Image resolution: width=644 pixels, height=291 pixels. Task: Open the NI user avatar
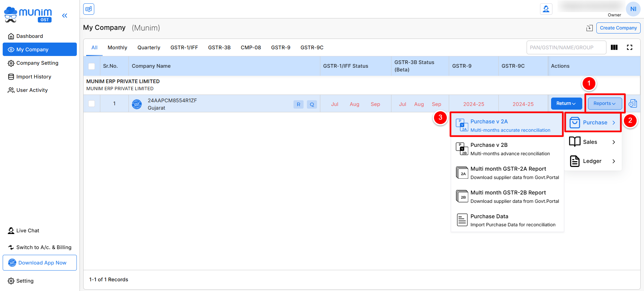point(633,9)
